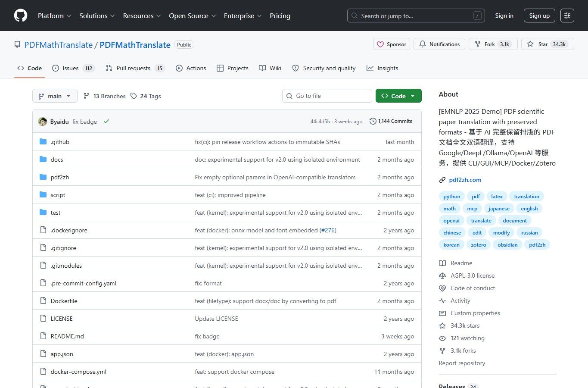Click the test folder icon
Screen dimensions: 588x388
point(43,213)
